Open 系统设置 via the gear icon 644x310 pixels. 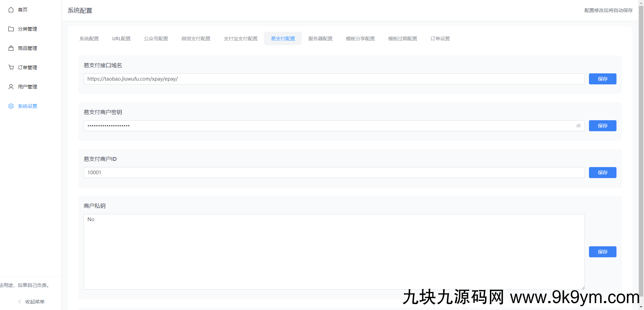point(11,106)
